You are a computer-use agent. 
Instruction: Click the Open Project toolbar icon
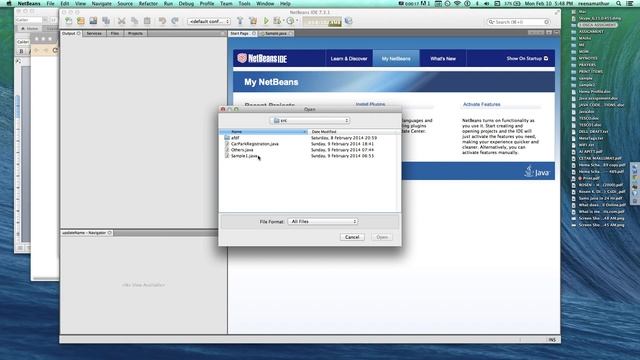[x=93, y=21]
